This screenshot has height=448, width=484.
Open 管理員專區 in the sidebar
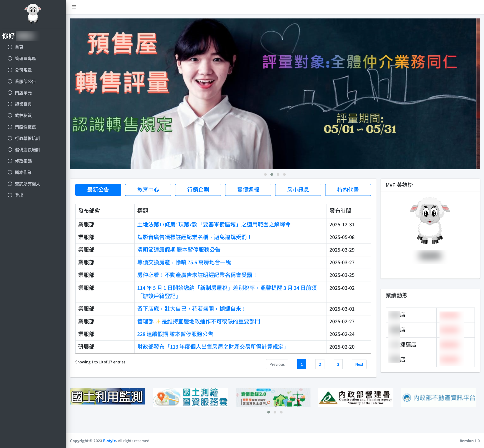tap(25, 59)
